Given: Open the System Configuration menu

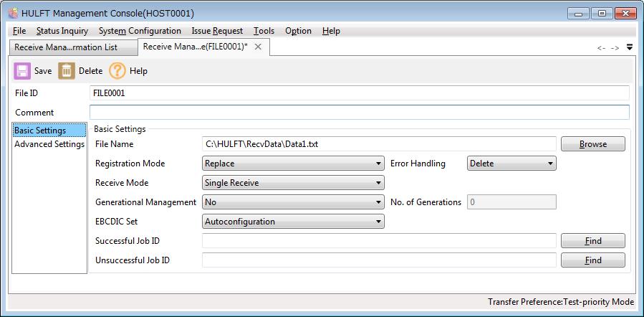Looking at the screenshot, I should [x=140, y=31].
